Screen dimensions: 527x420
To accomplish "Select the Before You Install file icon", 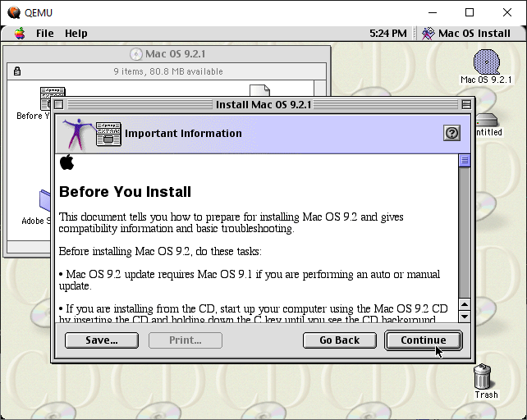I will [51, 97].
